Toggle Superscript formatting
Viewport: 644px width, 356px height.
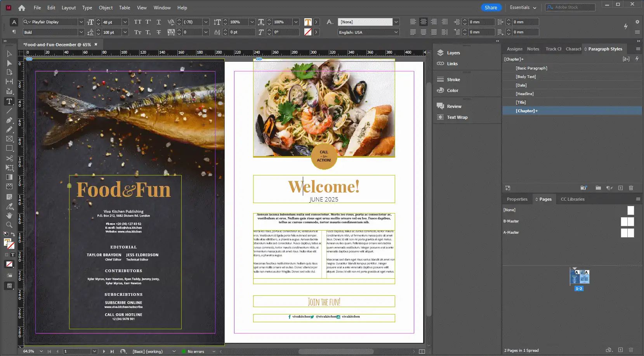148,22
